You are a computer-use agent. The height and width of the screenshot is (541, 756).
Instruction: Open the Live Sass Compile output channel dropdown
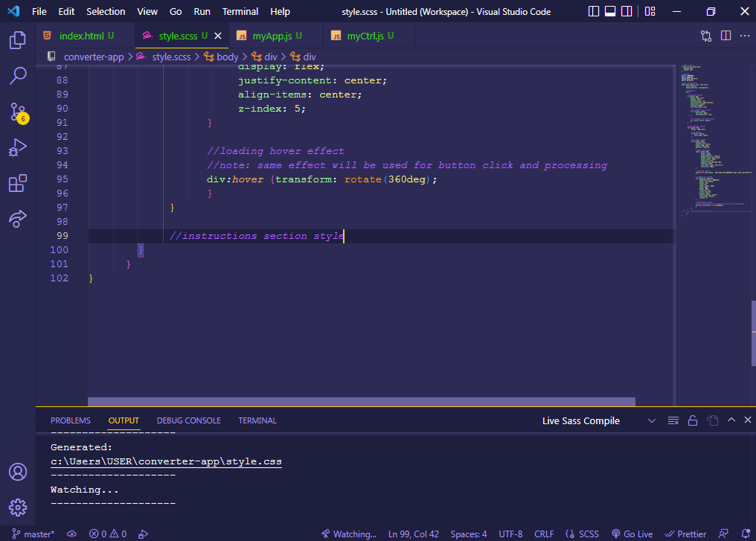tap(598, 420)
